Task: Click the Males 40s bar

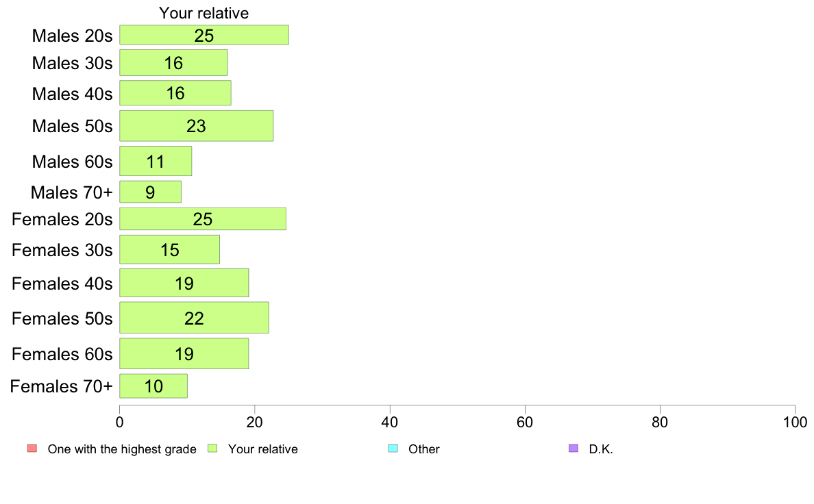Action: tap(175, 93)
